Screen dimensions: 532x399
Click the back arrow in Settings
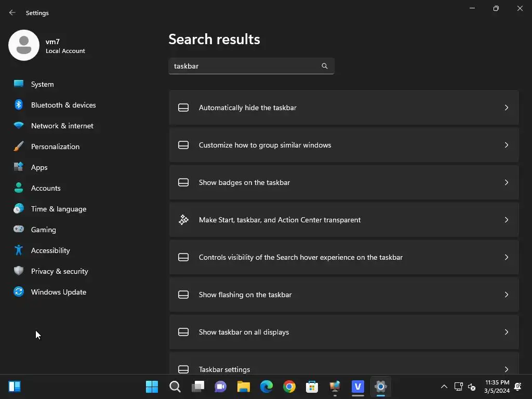pos(12,12)
